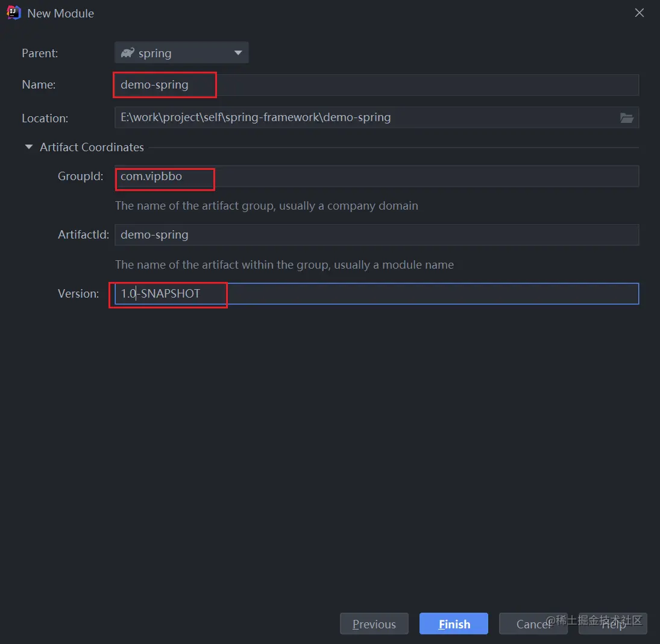Screen dimensions: 660x644
Task: Click the 'Name:' label
Action: (39, 84)
